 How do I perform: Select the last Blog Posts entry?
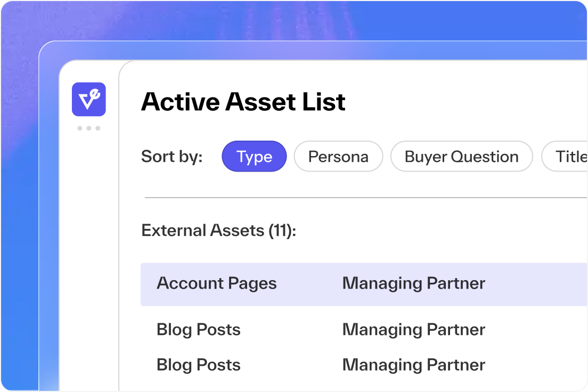(198, 365)
